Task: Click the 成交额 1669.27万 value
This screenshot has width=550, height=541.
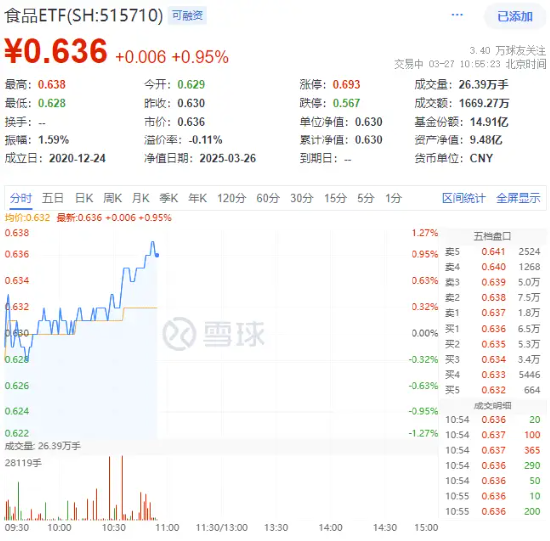Action: click(x=484, y=103)
